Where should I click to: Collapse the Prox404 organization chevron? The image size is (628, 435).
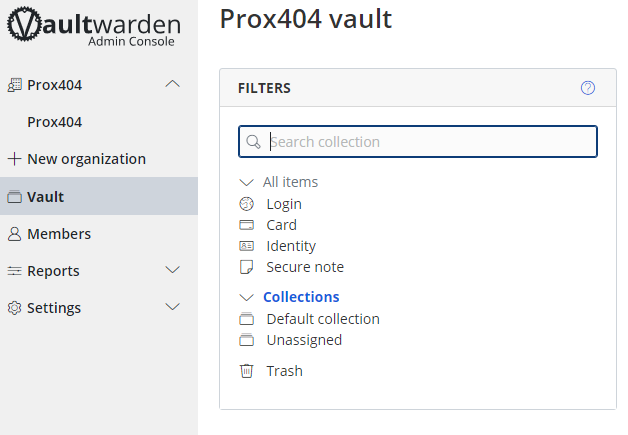(x=172, y=85)
